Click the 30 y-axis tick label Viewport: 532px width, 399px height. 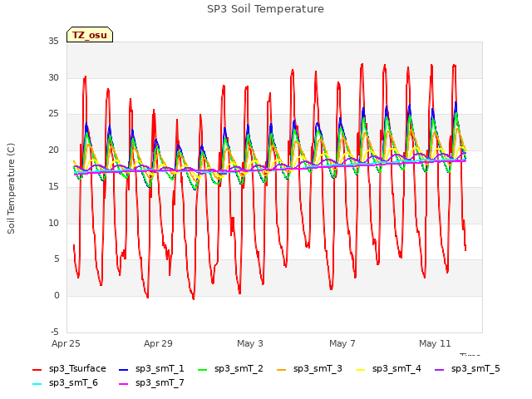pyautogui.click(x=53, y=77)
